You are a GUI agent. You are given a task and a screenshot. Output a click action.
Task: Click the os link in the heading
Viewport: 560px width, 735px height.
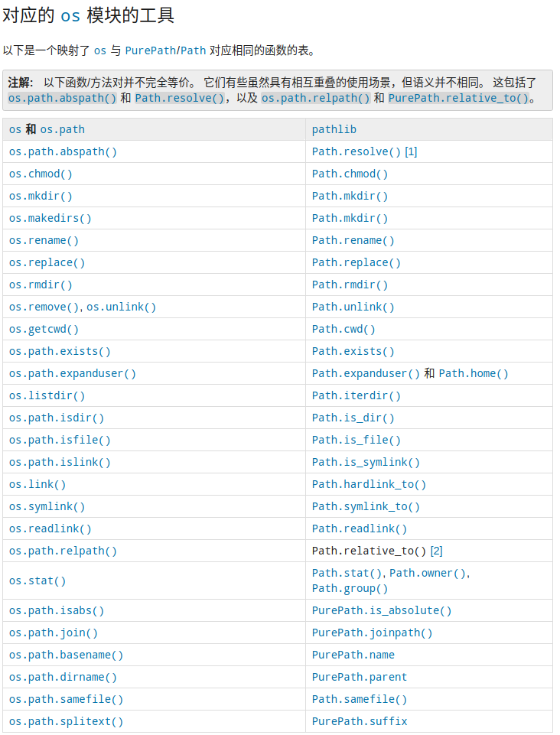click(x=70, y=16)
